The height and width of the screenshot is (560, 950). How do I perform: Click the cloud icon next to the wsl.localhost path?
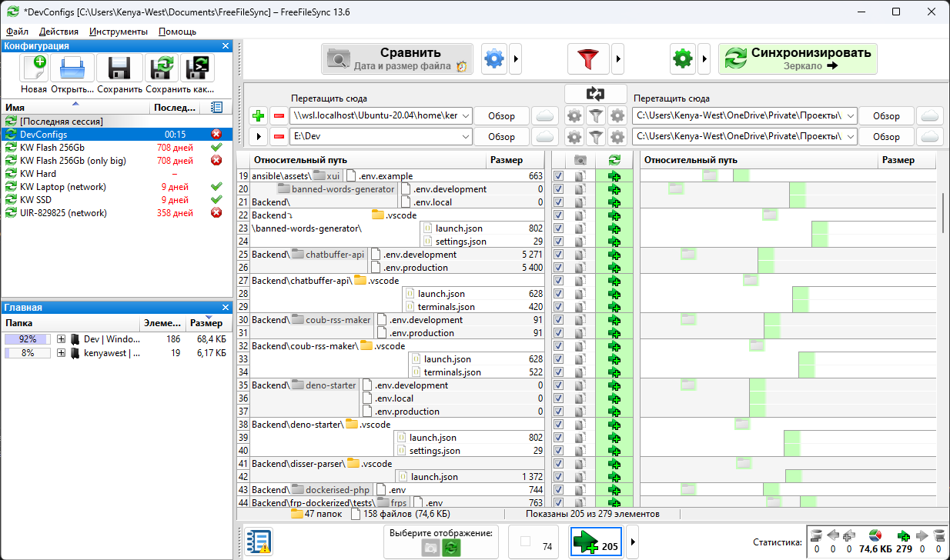click(x=545, y=116)
